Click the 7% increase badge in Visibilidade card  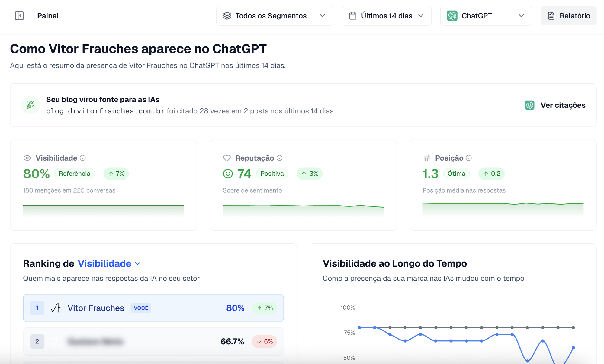click(116, 174)
